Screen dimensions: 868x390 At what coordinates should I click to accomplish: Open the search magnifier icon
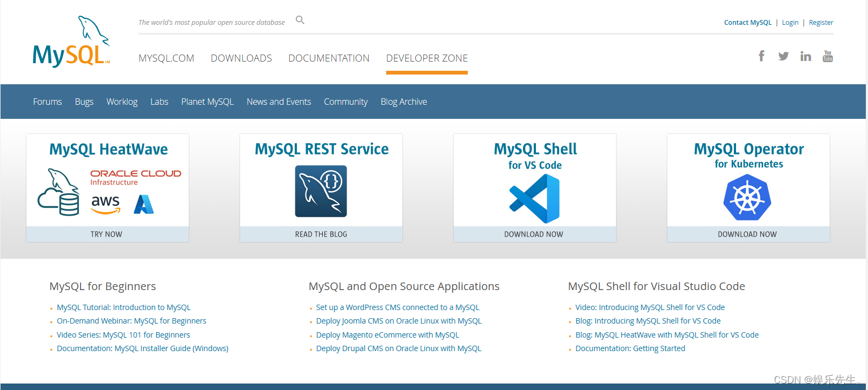pos(300,21)
